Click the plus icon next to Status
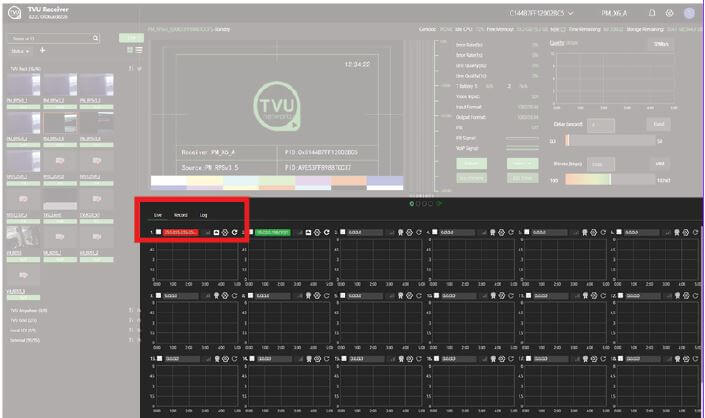The image size is (705, 418). point(42,50)
